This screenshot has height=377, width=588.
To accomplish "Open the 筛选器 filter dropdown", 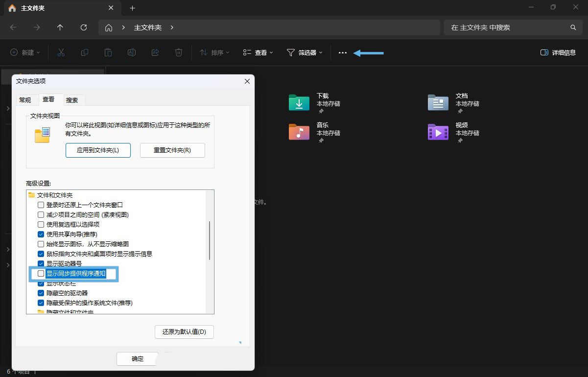I will point(305,52).
